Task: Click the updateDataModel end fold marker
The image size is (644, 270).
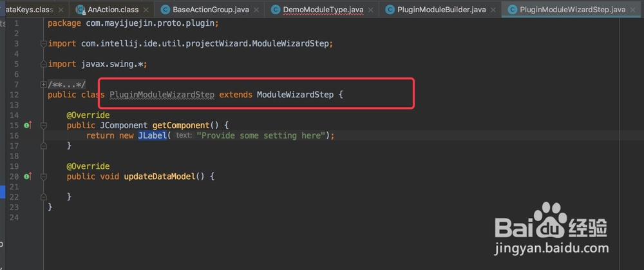Action: 44,197
